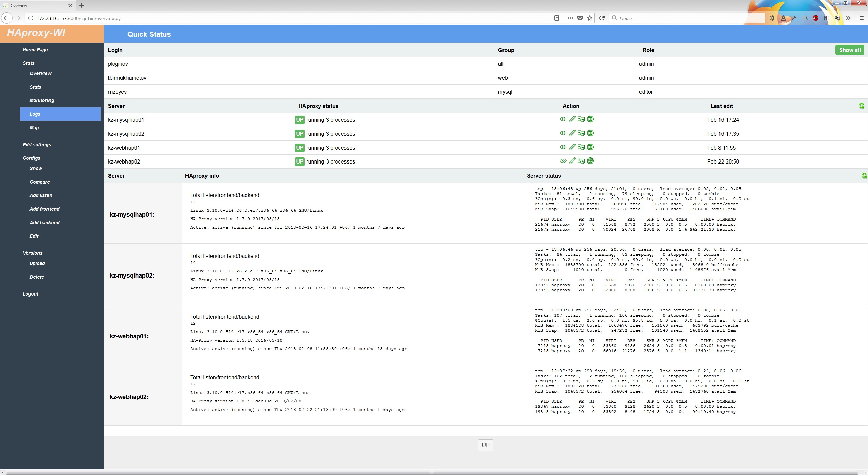The image size is (868, 475).
Task: Go back to previous page
Action: pos(6,18)
